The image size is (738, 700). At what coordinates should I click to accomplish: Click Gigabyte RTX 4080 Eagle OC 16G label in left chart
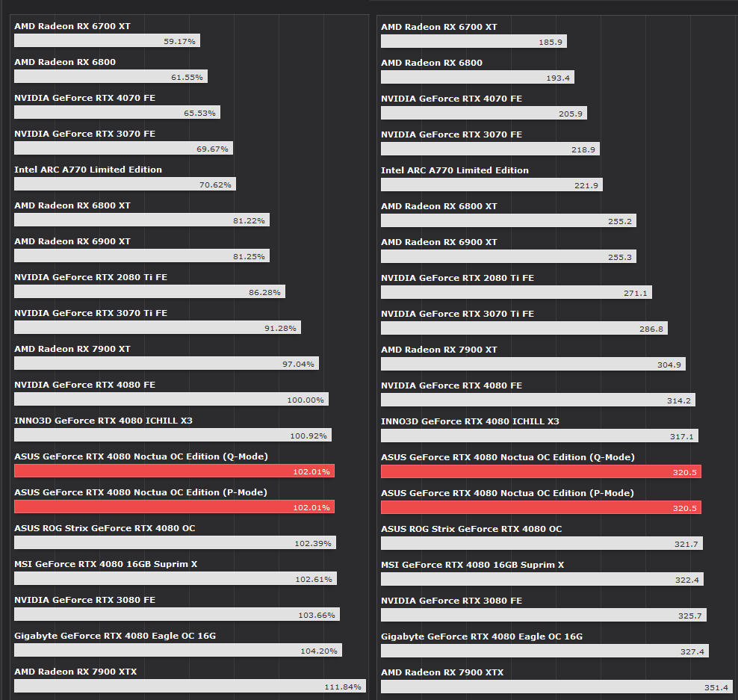[x=115, y=636]
